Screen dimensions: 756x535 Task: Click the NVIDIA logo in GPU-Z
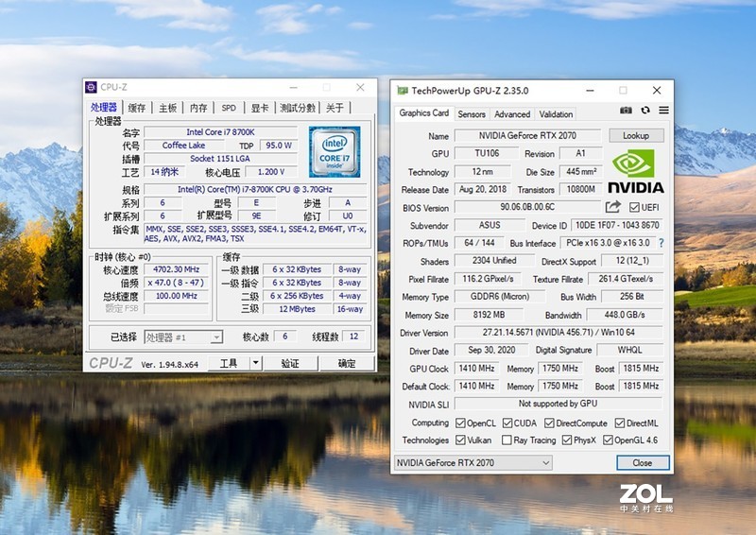coord(635,171)
